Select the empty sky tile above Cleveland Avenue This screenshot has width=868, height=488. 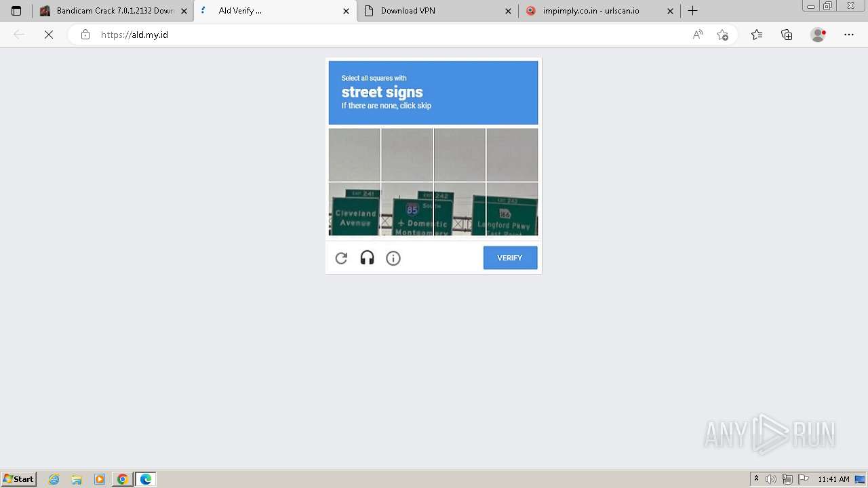354,155
